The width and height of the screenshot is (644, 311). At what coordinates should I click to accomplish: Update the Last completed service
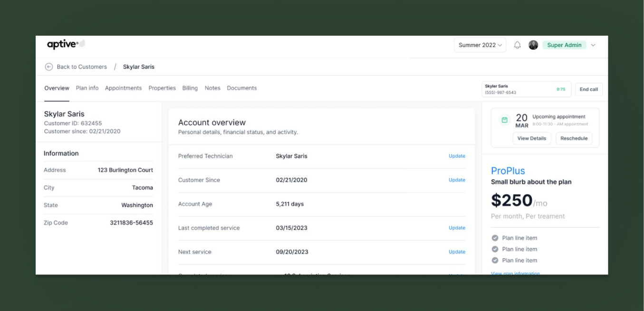coord(457,228)
